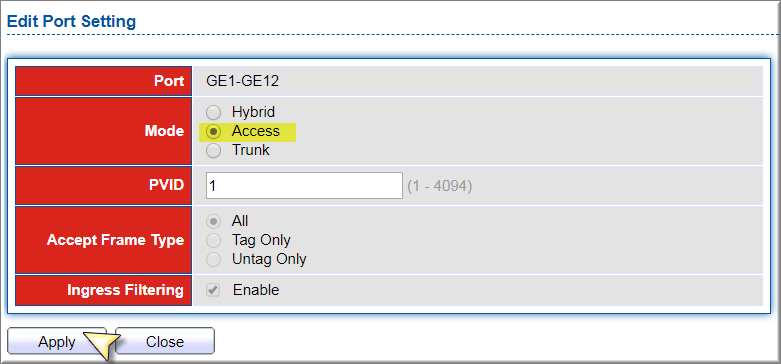The width and height of the screenshot is (781, 364).
Task: Select the Trunk mode radio button
Action: click(x=213, y=151)
